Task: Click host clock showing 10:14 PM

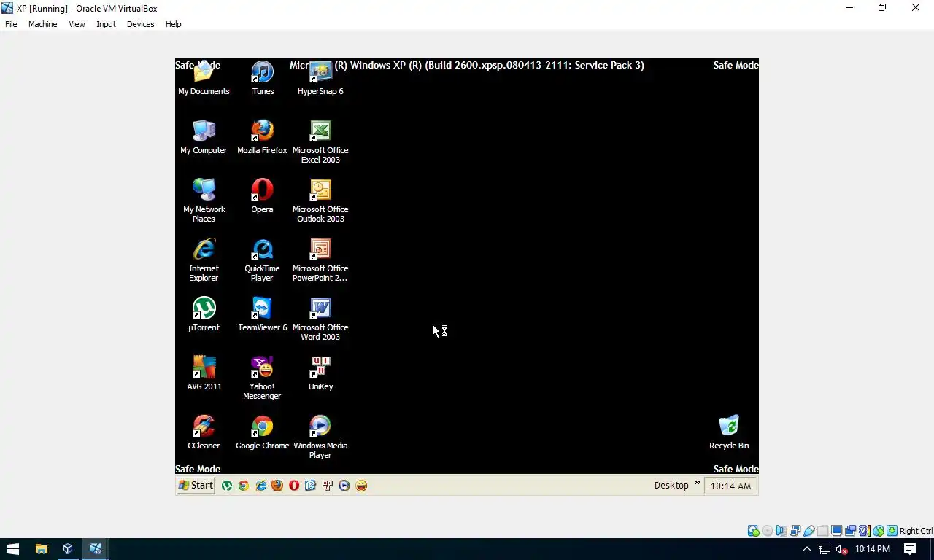Action: 873,549
